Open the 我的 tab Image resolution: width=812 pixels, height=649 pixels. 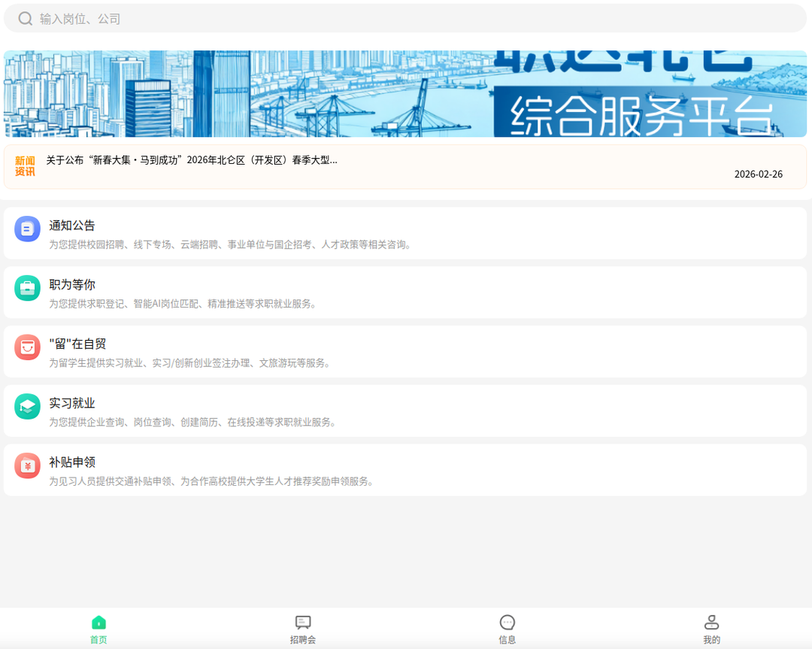pyautogui.click(x=710, y=628)
